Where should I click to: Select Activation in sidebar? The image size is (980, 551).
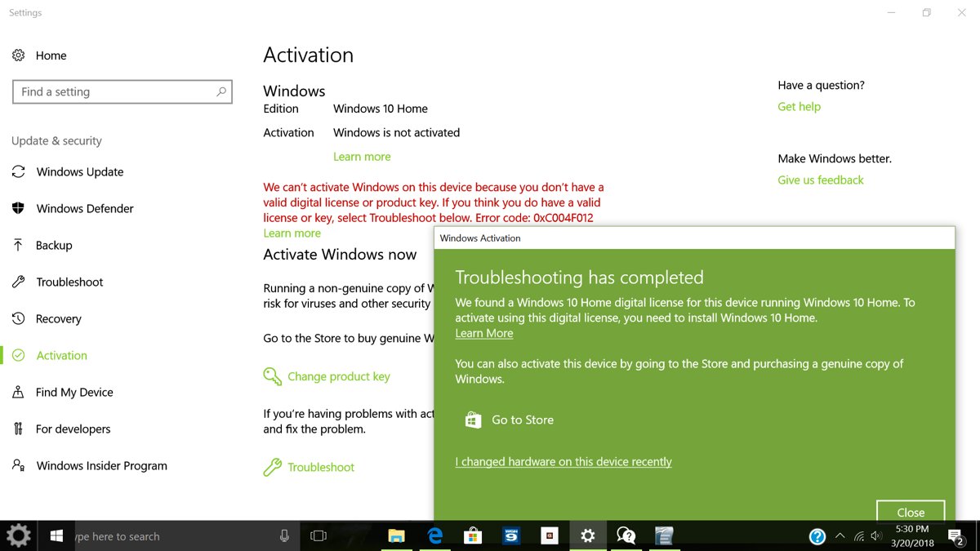(61, 355)
